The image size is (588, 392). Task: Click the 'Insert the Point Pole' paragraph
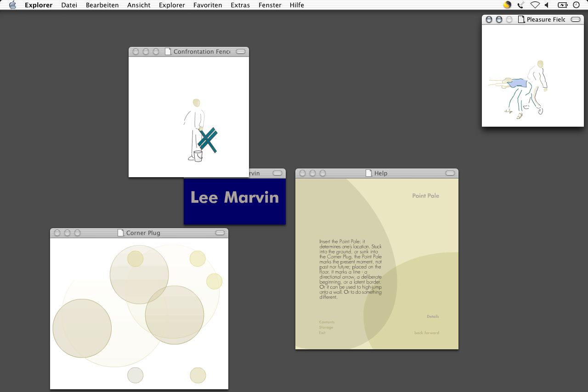(351, 269)
